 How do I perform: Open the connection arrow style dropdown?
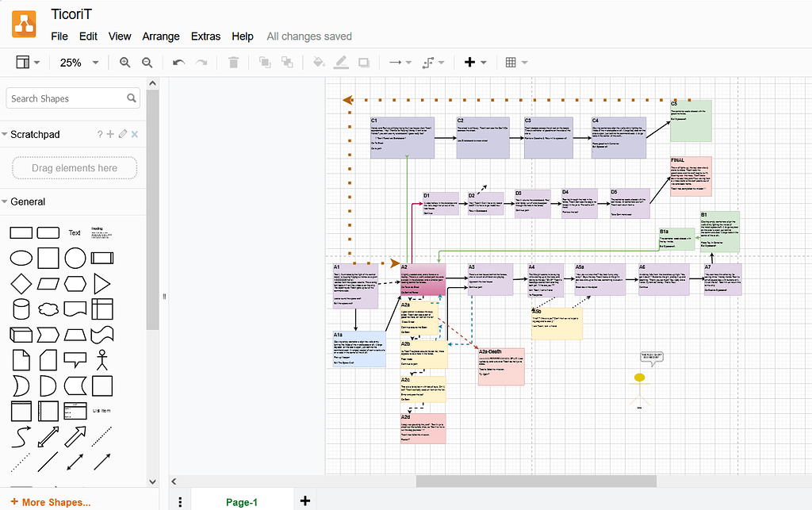409,62
